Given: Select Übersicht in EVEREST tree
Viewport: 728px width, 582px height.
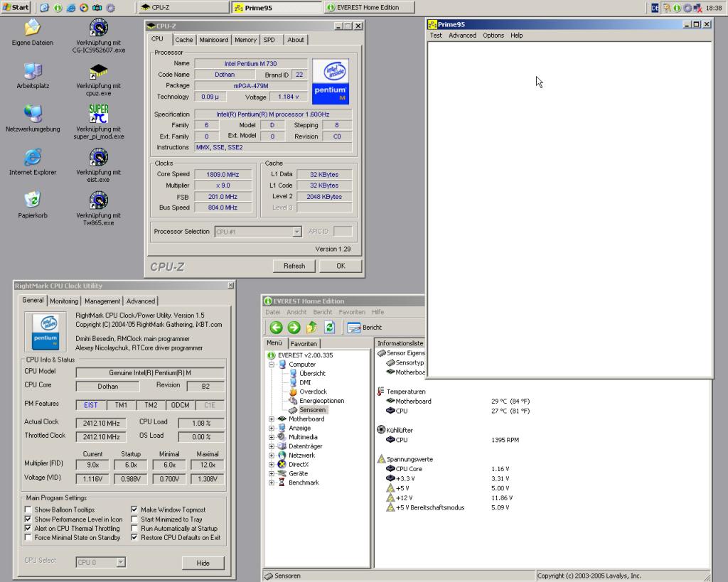Looking at the screenshot, I should [312, 373].
